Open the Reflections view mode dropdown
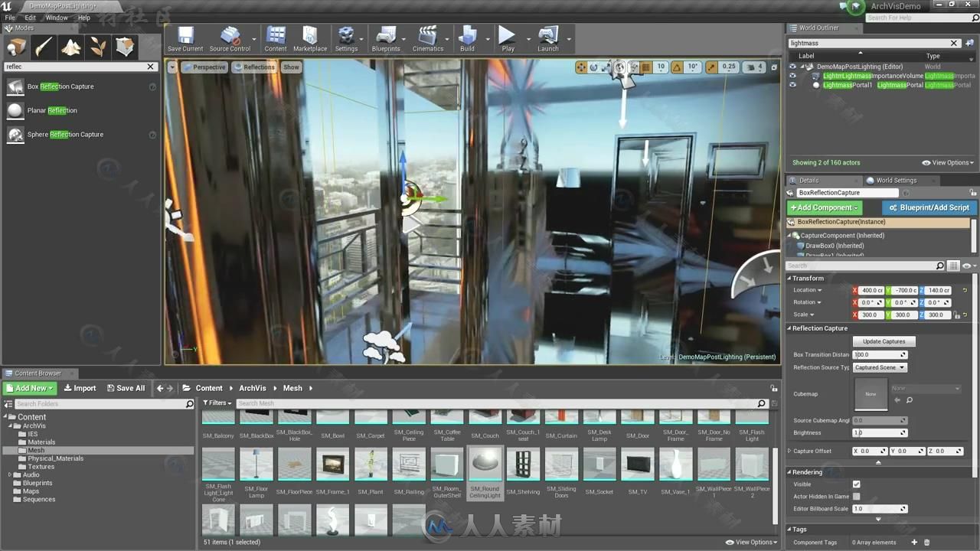980x551 pixels. pyautogui.click(x=255, y=67)
